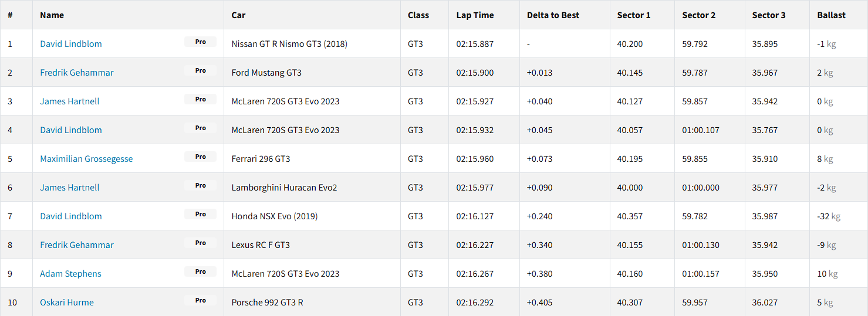Click the Name column header

[52, 15]
